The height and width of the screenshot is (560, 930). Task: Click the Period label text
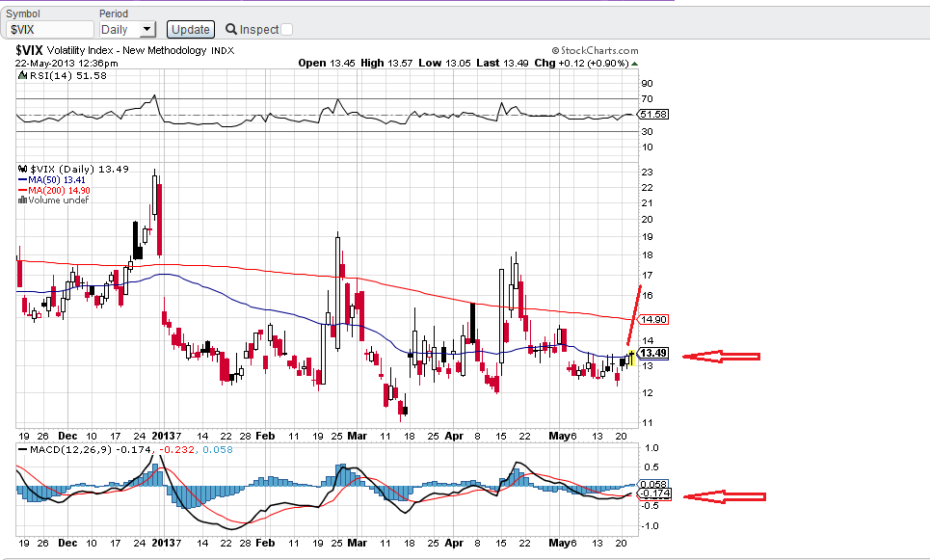114,13
